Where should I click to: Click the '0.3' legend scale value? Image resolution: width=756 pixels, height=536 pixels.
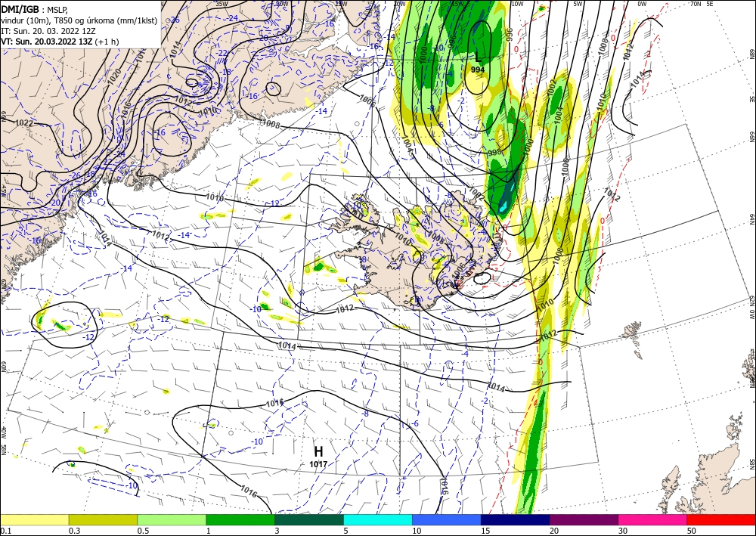73,531
